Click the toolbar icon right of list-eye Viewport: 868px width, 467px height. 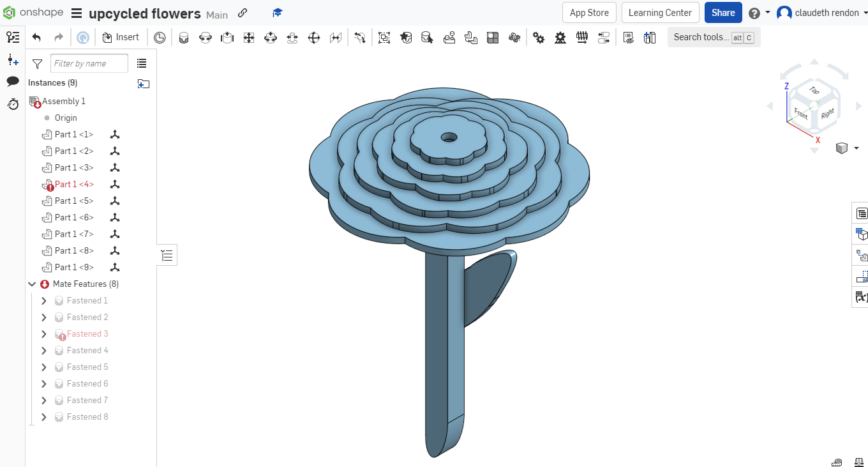[x=650, y=38]
